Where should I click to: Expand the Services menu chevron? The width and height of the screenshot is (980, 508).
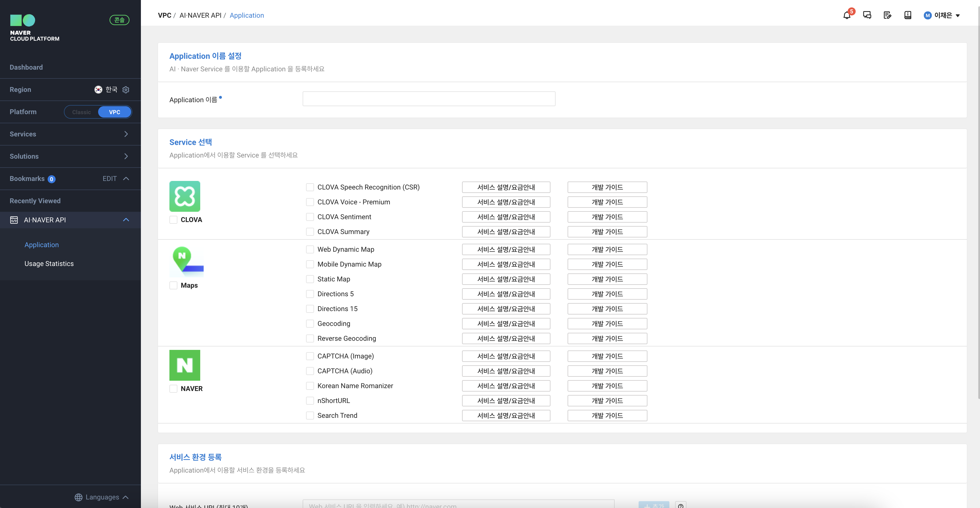pos(126,134)
